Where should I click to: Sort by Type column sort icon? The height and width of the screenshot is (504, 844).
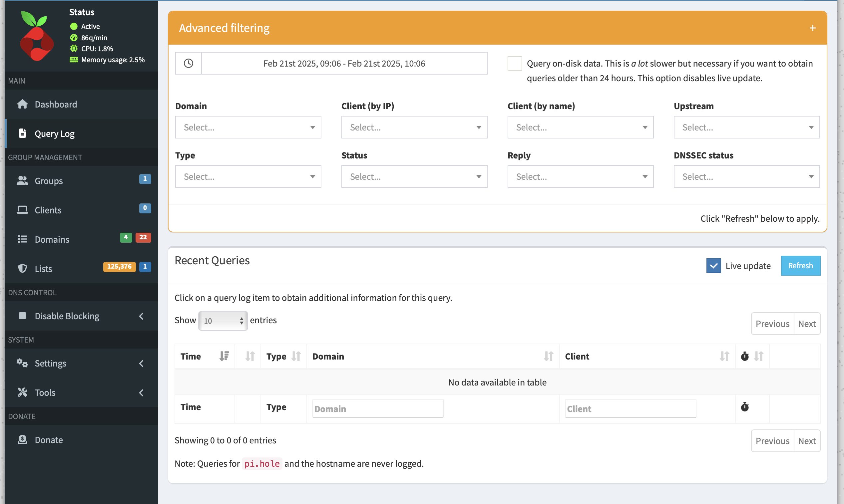[x=296, y=356]
